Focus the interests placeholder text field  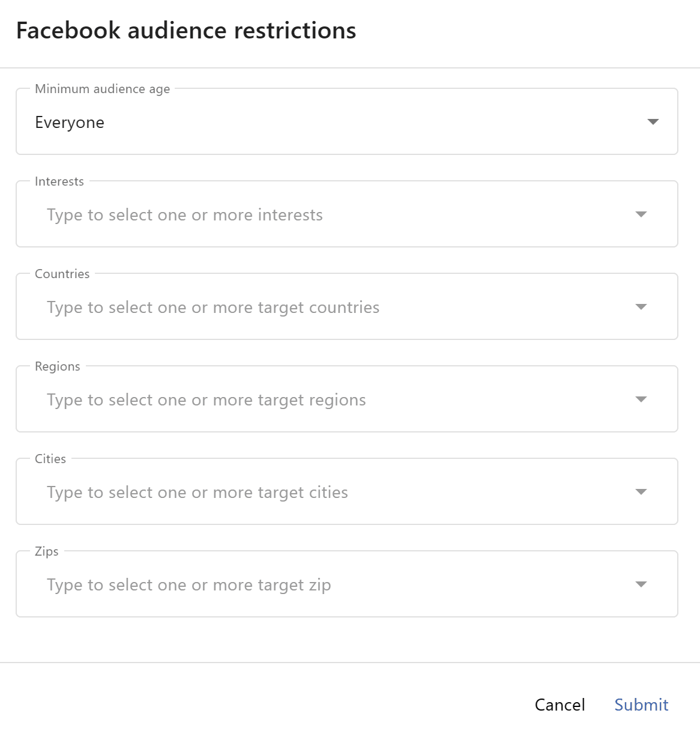click(185, 215)
